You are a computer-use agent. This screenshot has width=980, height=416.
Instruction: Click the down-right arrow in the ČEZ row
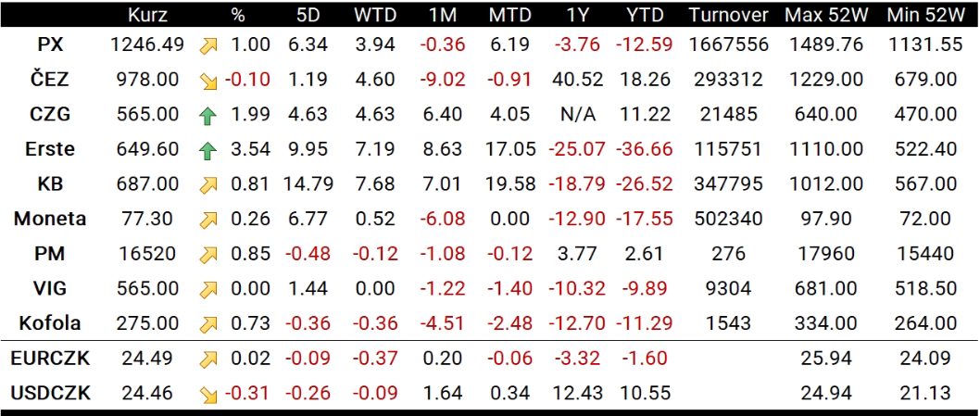coord(208,81)
